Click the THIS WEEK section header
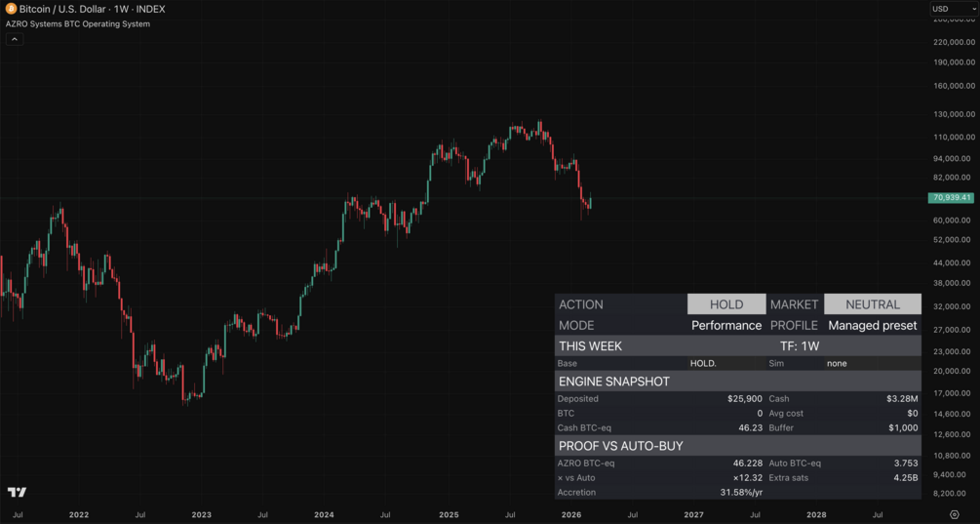The image size is (980, 524). point(591,346)
